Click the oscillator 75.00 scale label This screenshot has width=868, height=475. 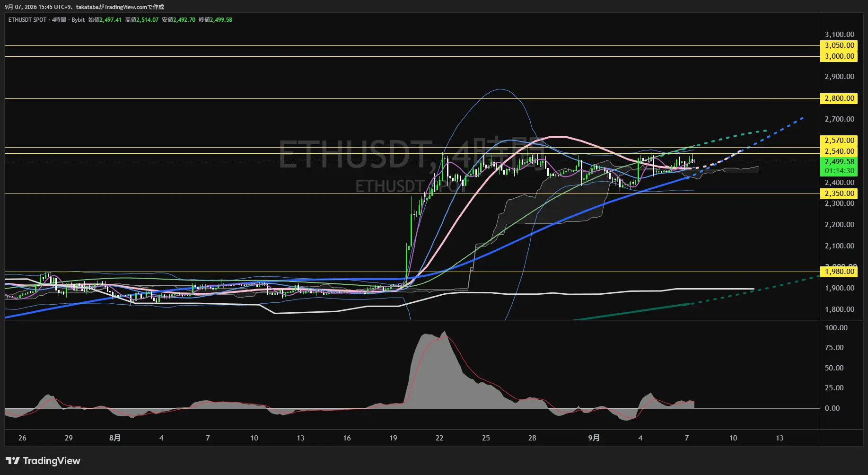pyautogui.click(x=834, y=348)
